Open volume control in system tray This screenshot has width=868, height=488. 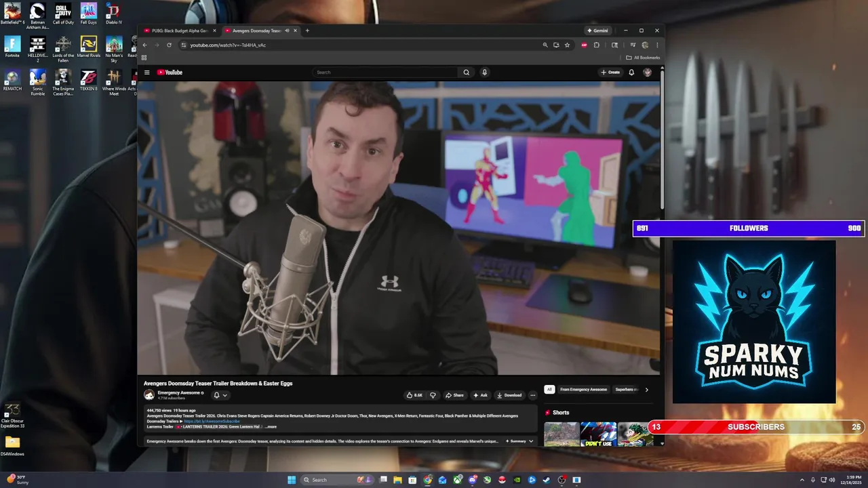(831, 480)
